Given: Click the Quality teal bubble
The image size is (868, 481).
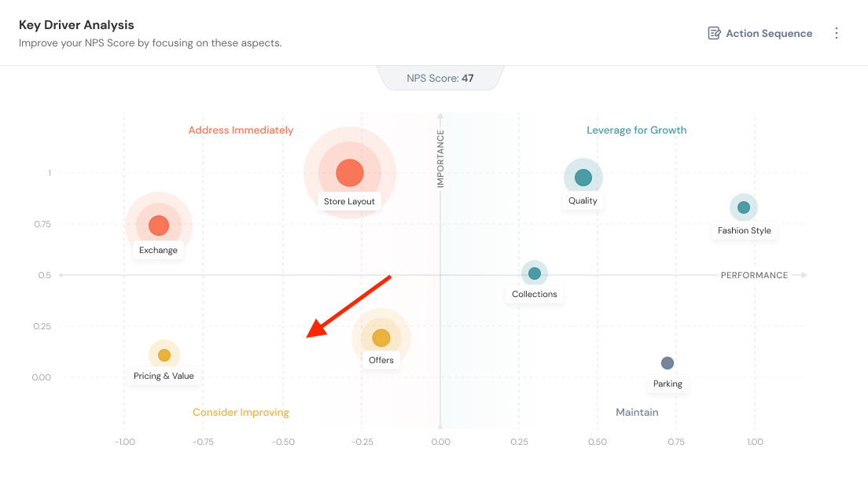Looking at the screenshot, I should 583,178.
